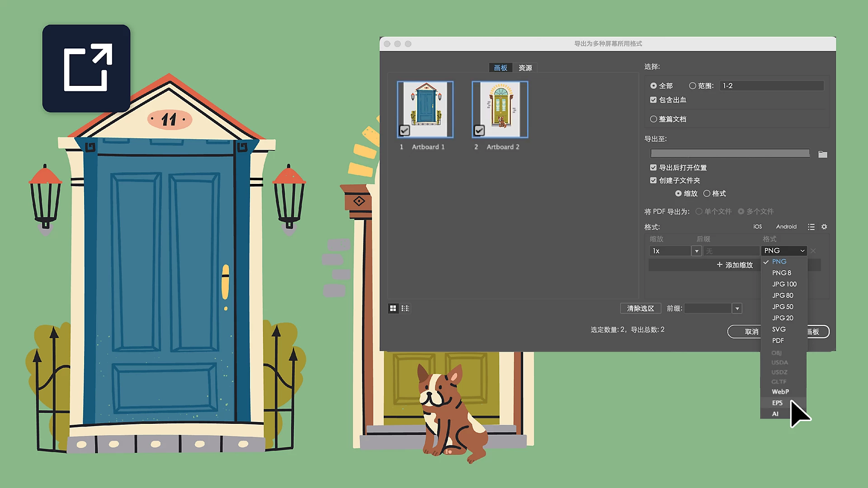Switch to small thumbnail list view
Screen dimensions: 868x488
coord(405,308)
